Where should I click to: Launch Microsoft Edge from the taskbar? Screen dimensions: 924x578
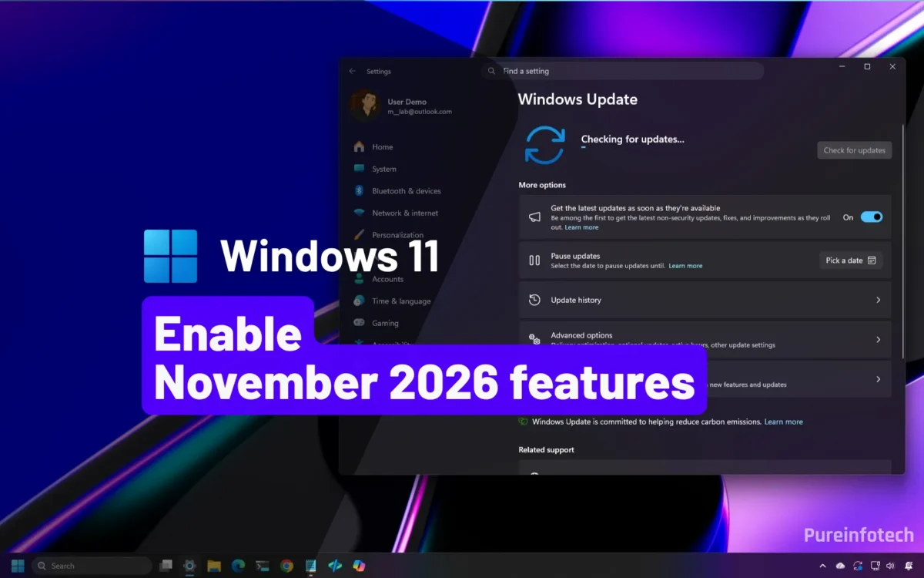click(x=238, y=566)
